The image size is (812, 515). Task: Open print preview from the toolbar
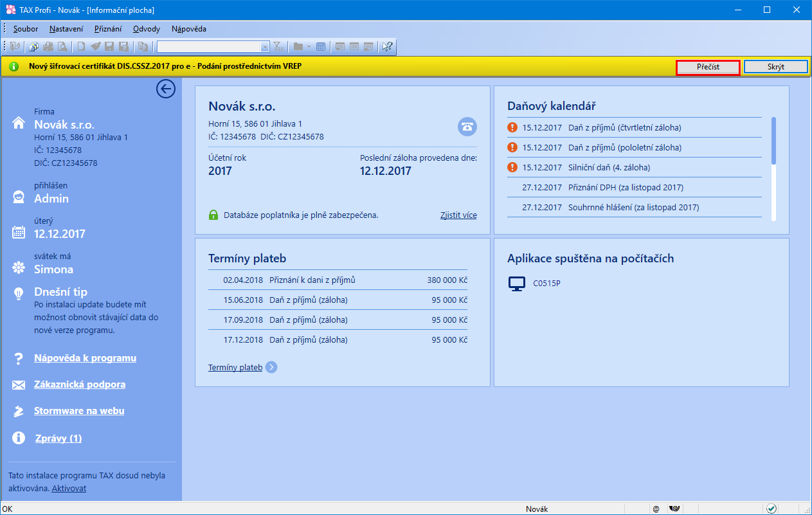pos(62,46)
